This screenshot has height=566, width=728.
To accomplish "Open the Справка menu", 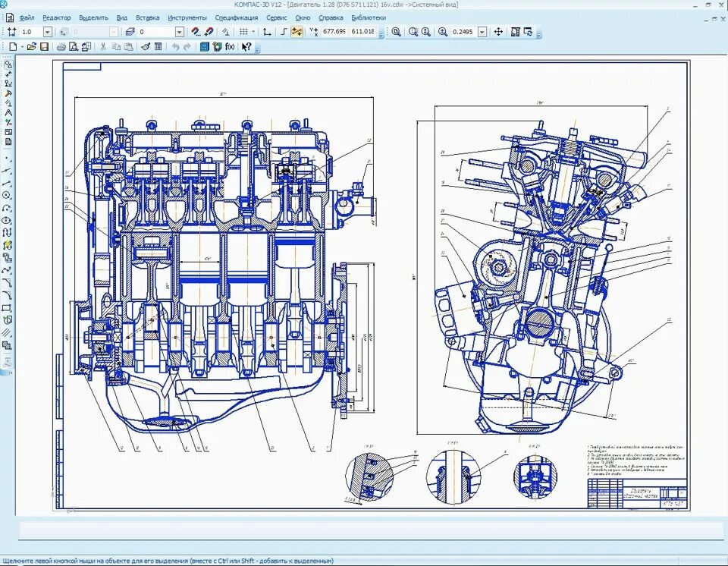I will pos(331,18).
